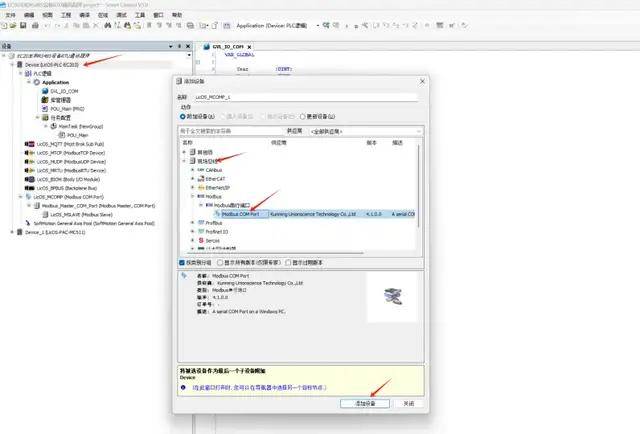Select the 附加设备 radio button
Viewport: 640px width, 434px height.
click(184, 117)
